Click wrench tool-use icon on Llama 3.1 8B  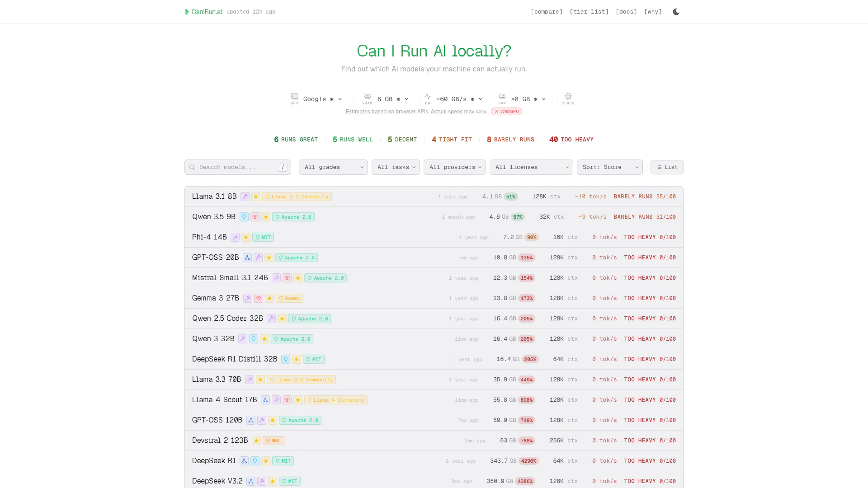tap(245, 197)
